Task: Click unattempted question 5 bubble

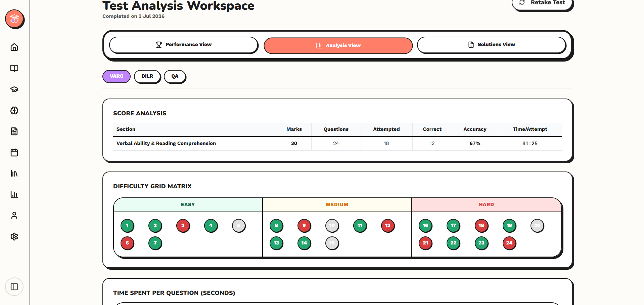Action: click(x=239, y=226)
